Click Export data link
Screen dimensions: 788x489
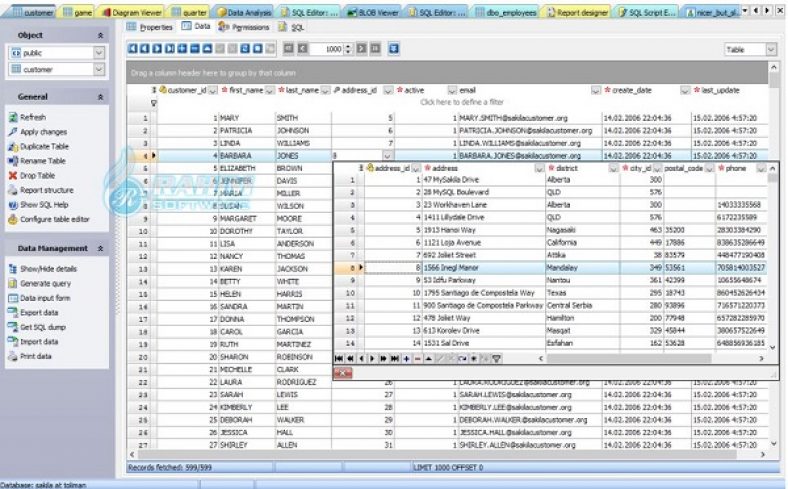pyautogui.click(x=39, y=313)
